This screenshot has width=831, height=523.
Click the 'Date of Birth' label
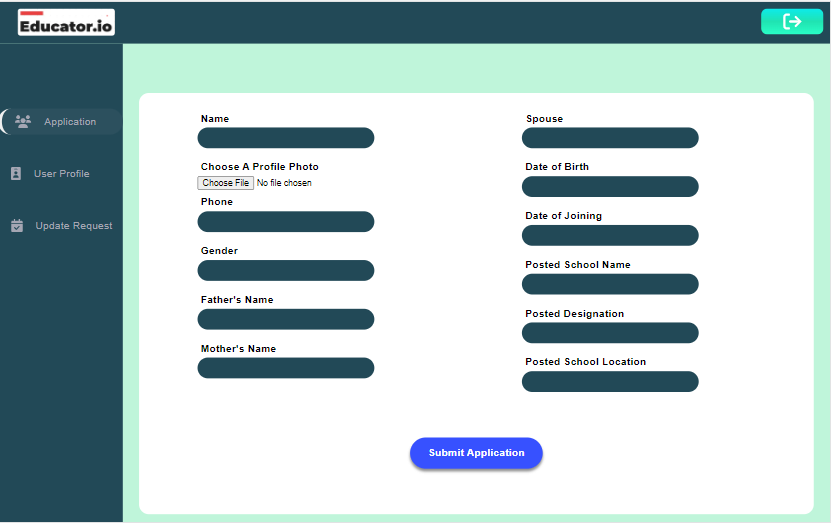pyautogui.click(x=557, y=166)
